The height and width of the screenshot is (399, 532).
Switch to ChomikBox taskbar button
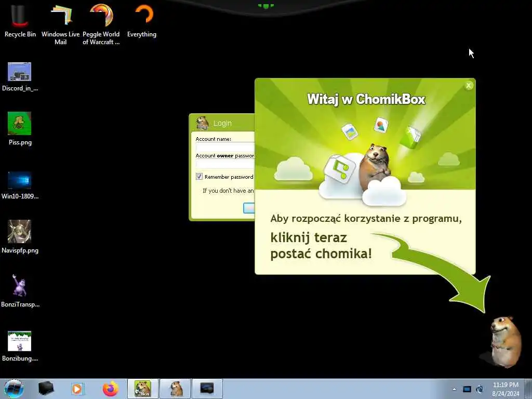pyautogui.click(x=143, y=389)
